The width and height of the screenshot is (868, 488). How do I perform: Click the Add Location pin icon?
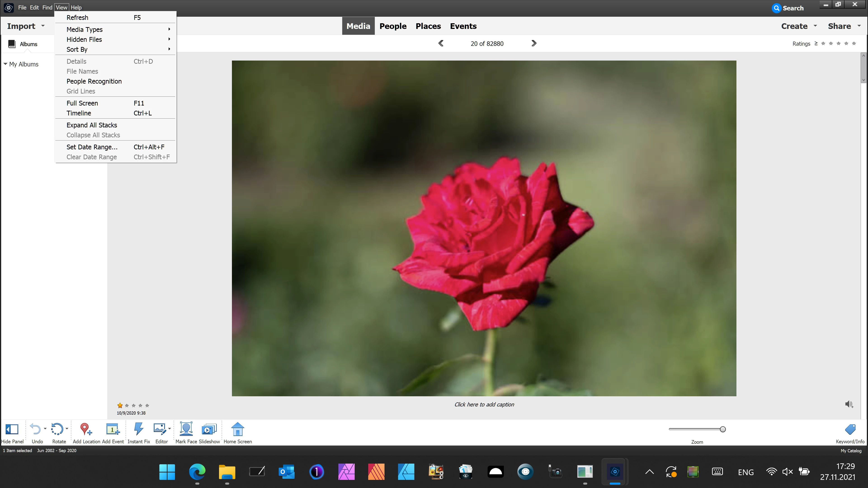click(x=86, y=429)
